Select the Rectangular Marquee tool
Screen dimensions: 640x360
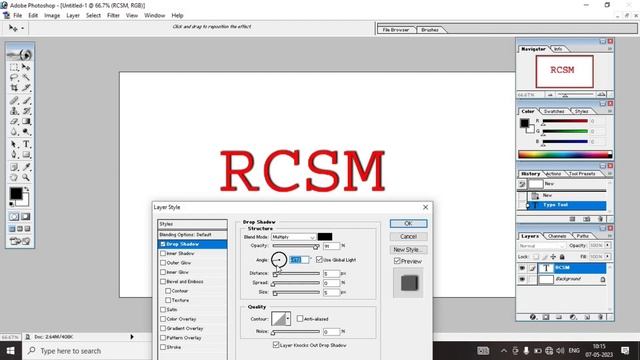coord(14,67)
